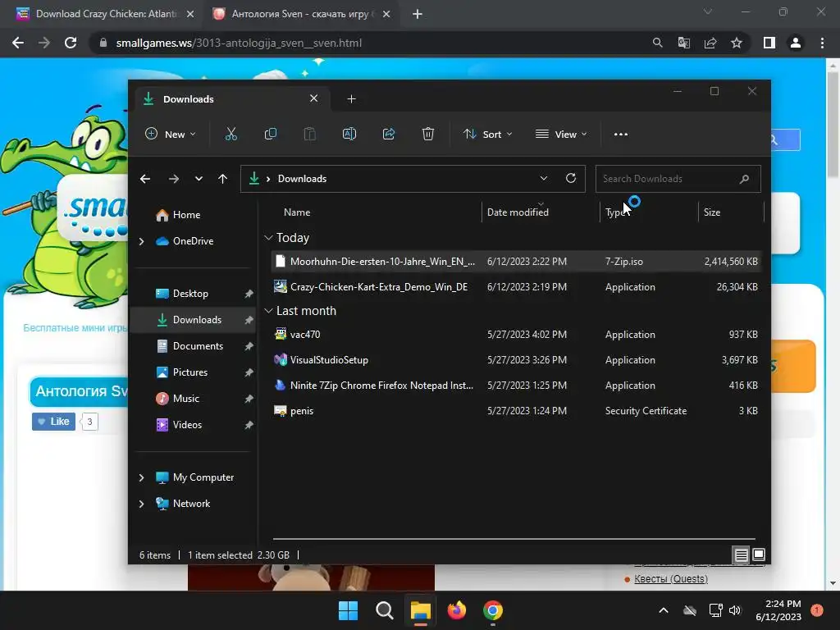This screenshot has width=840, height=630.
Task: Open the Sort dropdown menu
Action: tap(487, 134)
